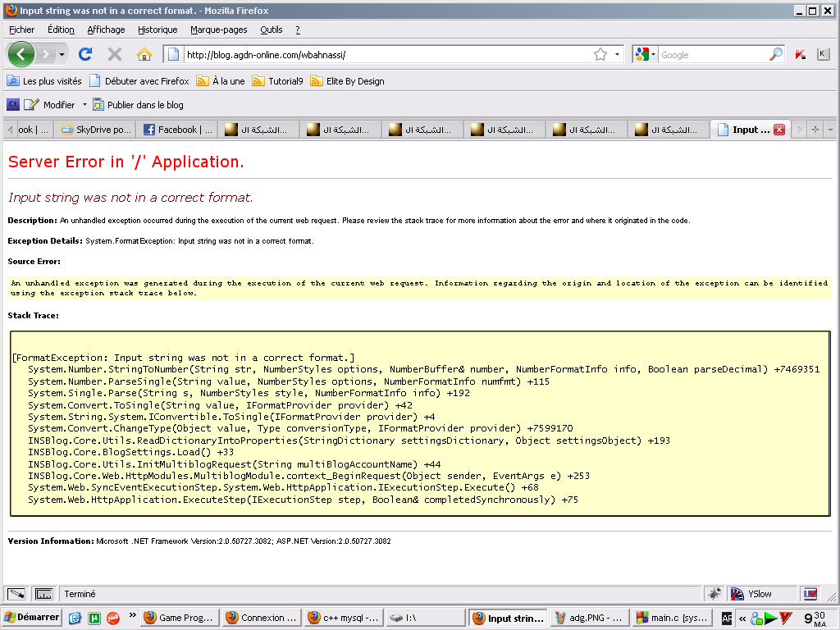Switch to the Facebook tab

(177, 130)
